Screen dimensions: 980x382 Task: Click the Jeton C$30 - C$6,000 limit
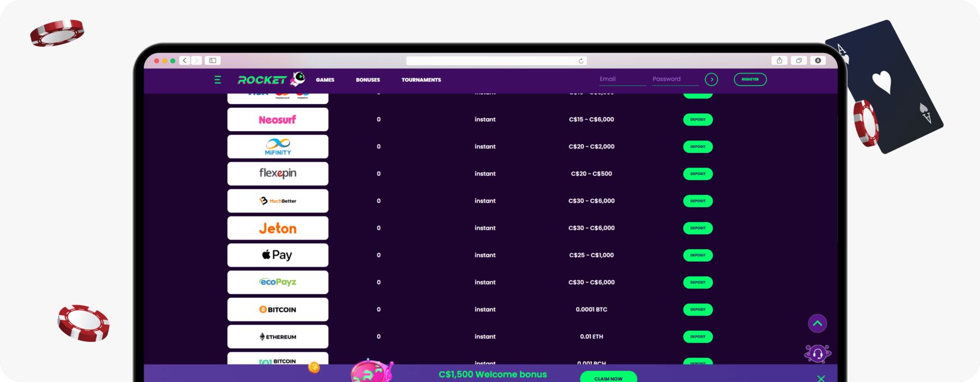coord(591,228)
